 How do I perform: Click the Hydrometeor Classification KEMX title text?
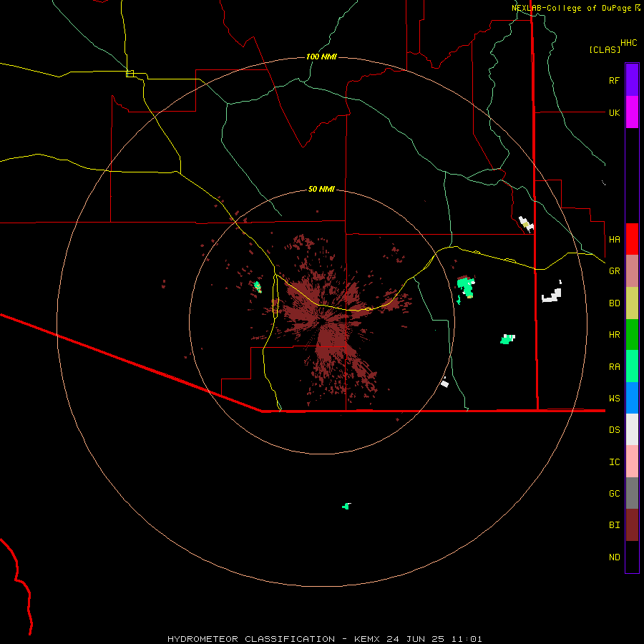324,639
